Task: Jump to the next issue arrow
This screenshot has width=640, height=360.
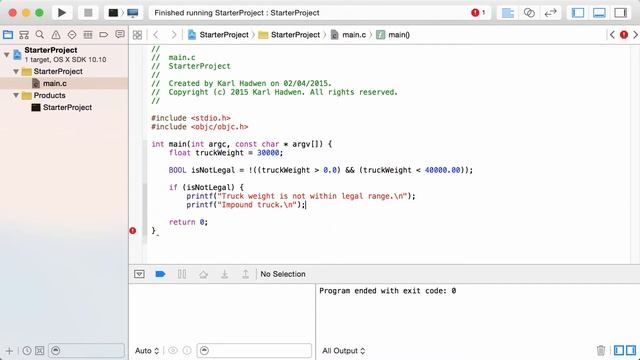Action: (x=635, y=35)
